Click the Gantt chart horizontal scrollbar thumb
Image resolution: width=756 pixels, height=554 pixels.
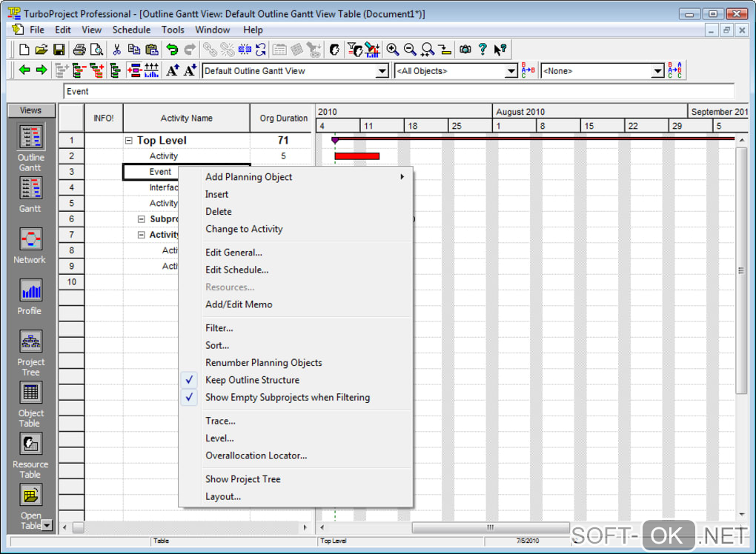[x=491, y=527]
